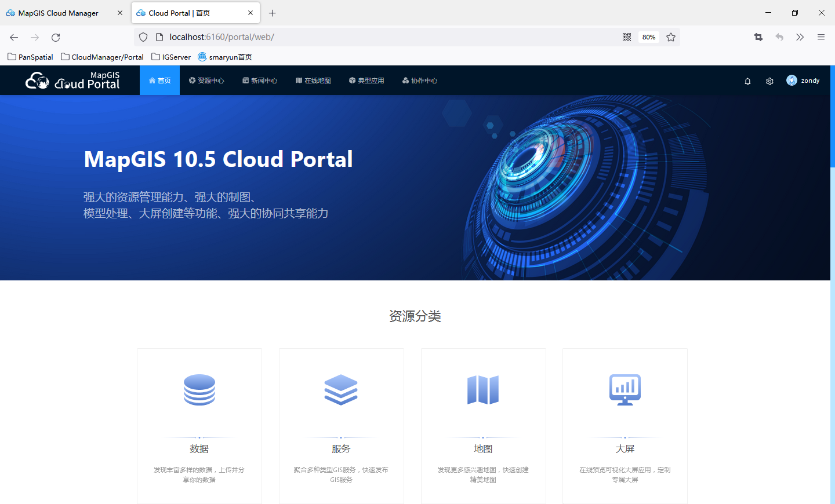This screenshot has width=835, height=504.
Task: Open the 地图 category title
Action: coord(483,449)
